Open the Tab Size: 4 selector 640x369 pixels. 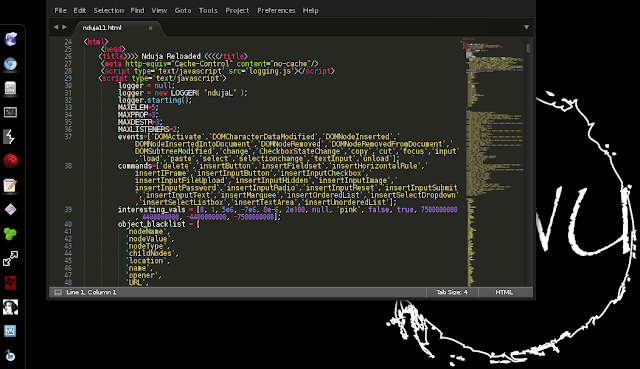(x=452, y=292)
